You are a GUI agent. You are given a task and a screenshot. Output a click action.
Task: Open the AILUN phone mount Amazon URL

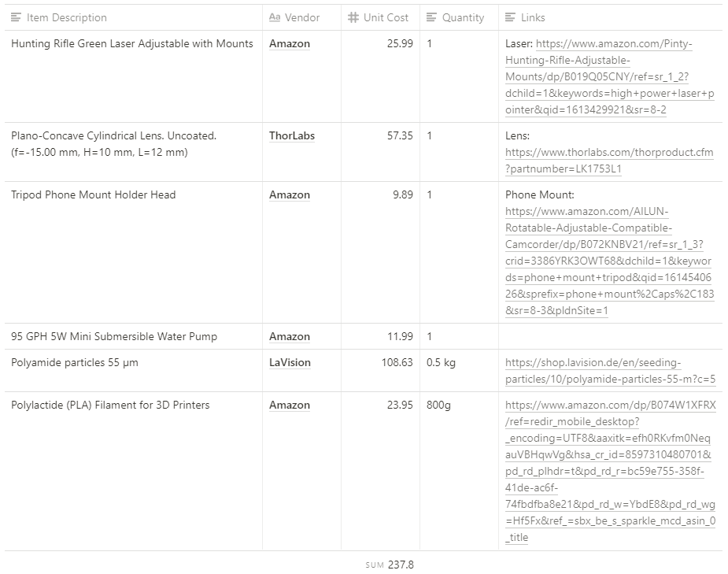[x=606, y=261]
